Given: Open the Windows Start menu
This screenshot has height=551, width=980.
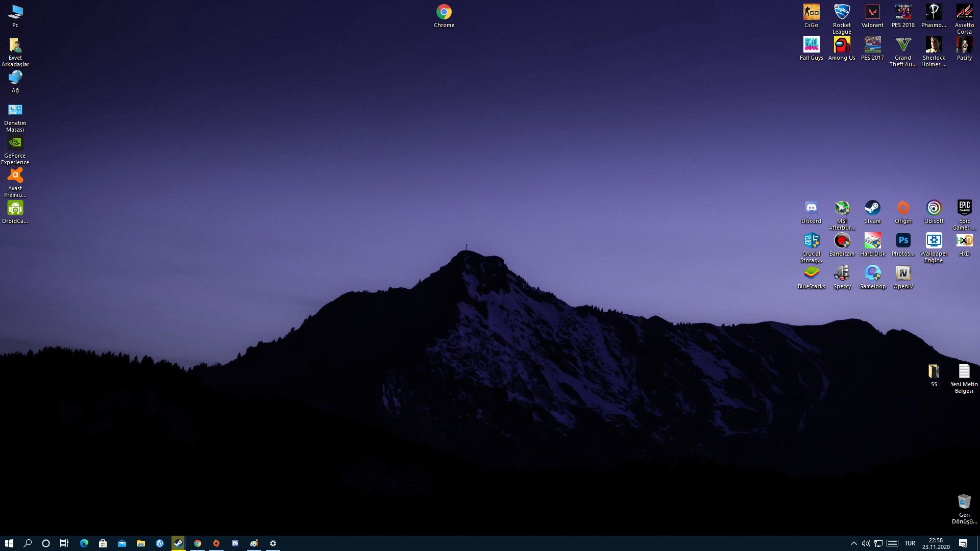Looking at the screenshot, I should click(x=9, y=543).
